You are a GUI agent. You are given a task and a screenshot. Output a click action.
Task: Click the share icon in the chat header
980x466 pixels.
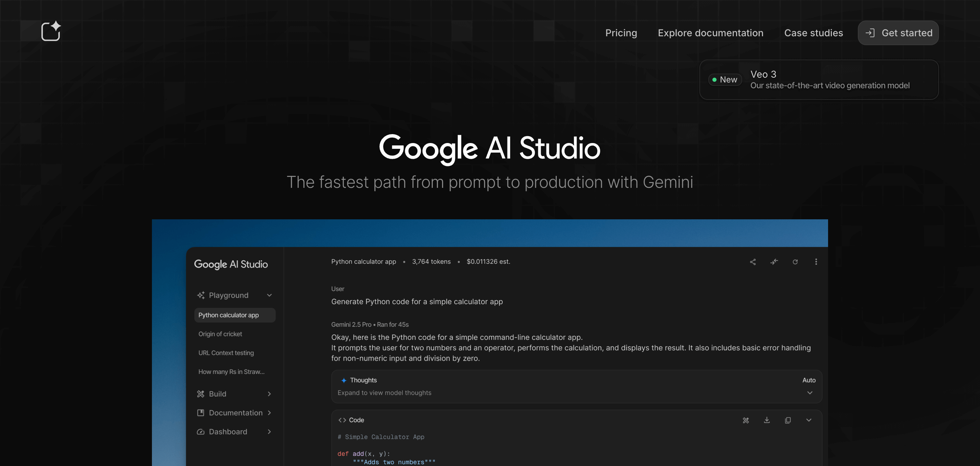tap(753, 262)
